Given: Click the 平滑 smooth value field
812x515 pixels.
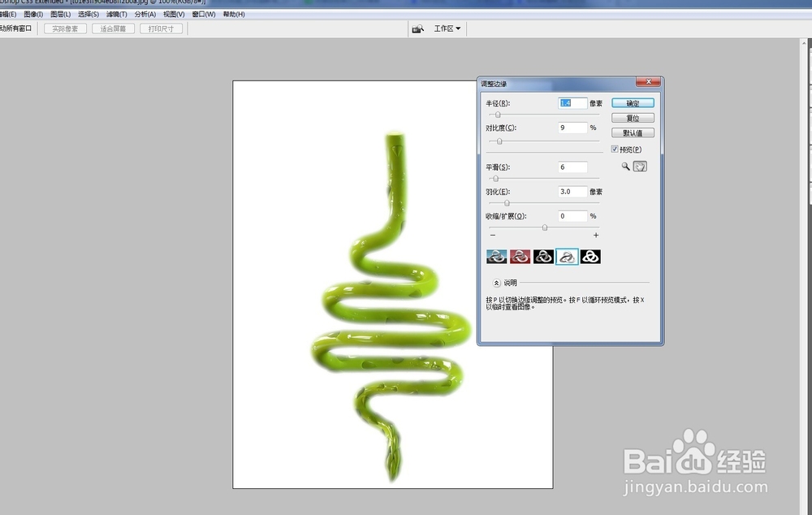Looking at the screenshot, I should coord(572,167).
